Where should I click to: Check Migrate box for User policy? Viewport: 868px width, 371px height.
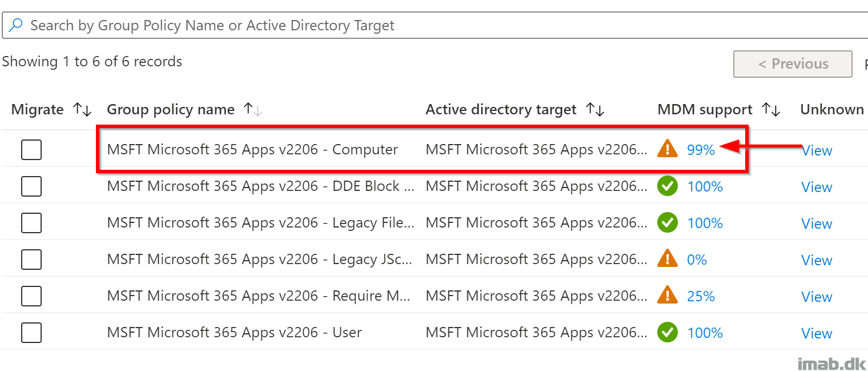pos(31,333)
